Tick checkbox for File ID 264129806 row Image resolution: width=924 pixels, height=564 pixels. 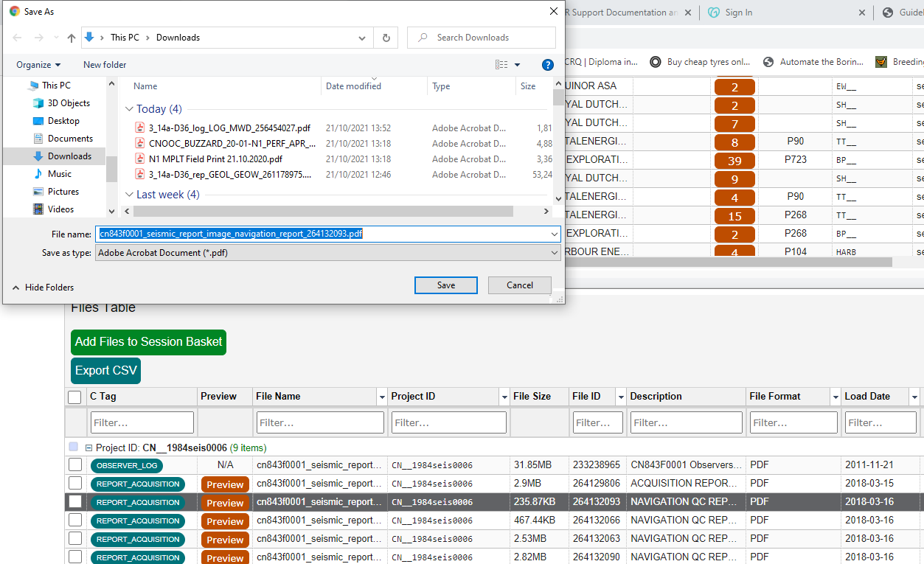click(75, 484)
